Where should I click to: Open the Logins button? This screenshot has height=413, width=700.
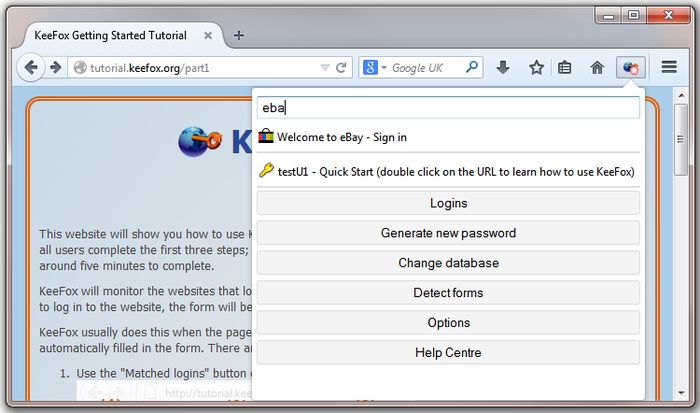point(448,203)
